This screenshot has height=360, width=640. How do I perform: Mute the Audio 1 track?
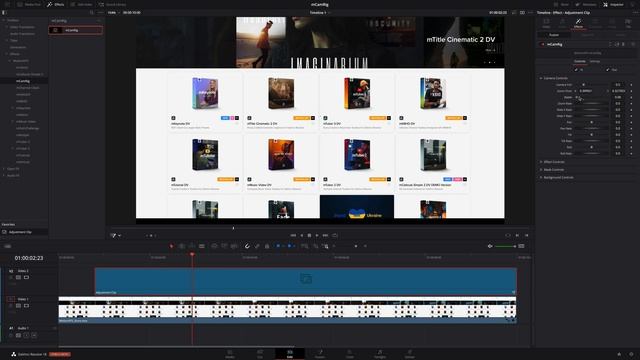pos(34,336)
